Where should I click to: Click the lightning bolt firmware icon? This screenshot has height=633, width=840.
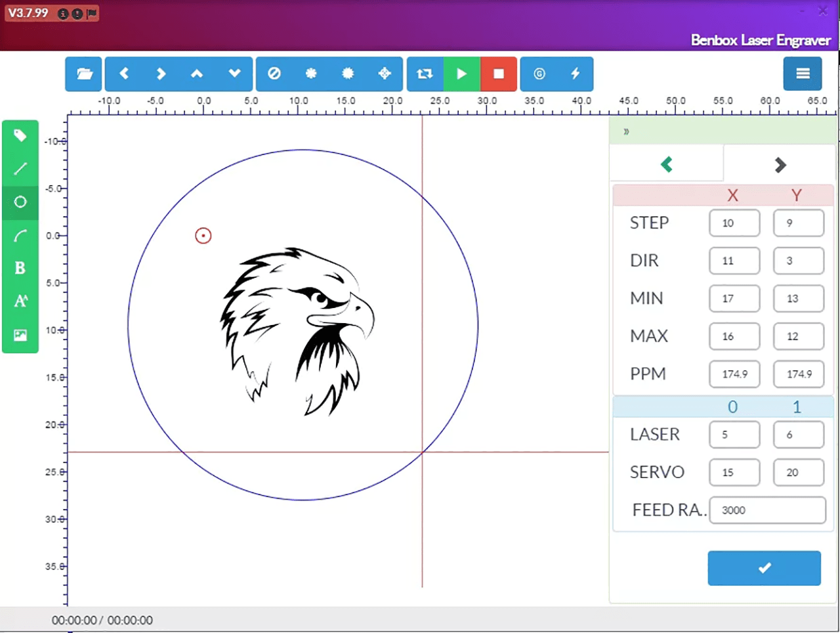coord(576,74)
